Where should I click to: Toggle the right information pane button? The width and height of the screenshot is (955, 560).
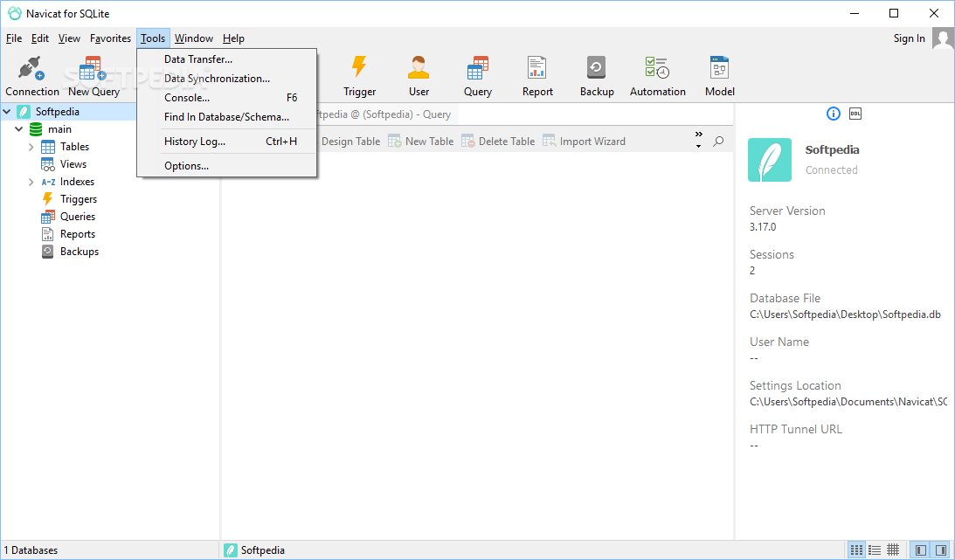click(941, 550)
